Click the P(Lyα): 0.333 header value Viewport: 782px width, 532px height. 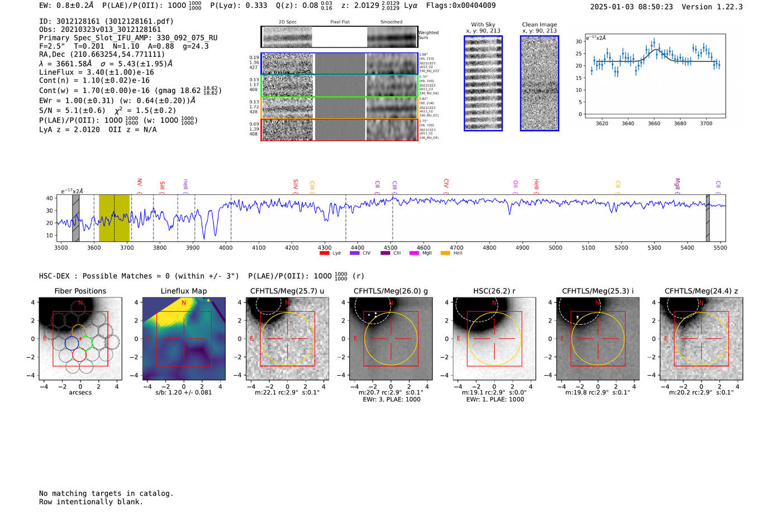pos(239,6)
